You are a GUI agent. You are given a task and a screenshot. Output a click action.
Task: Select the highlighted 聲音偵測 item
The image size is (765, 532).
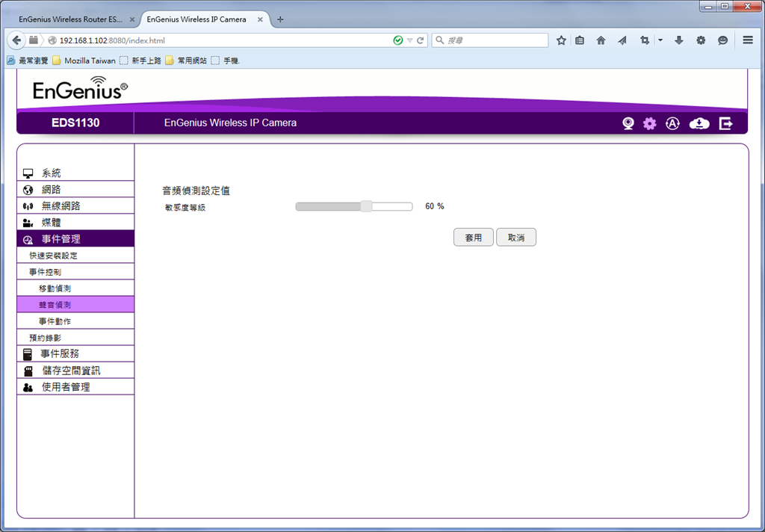pyautogui.click(x=75, y=305)
